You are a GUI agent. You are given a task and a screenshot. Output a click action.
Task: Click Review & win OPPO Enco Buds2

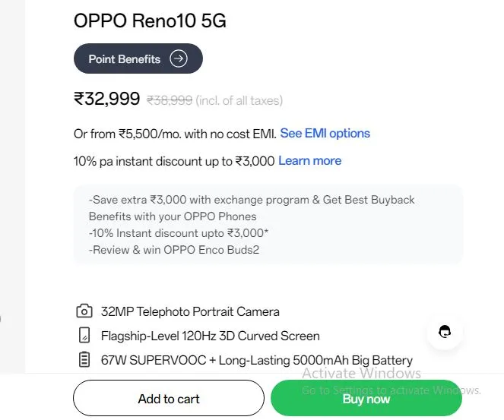pyautogui.click(x=174, y=250)
